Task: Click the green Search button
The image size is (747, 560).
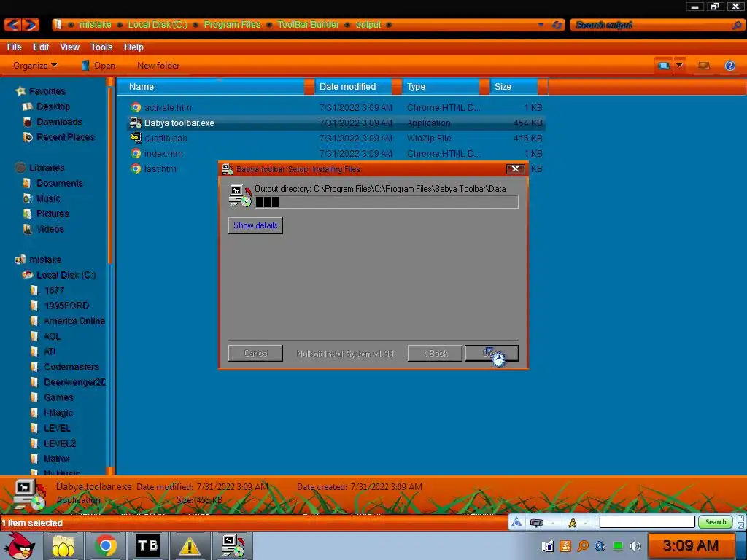Action: click(716, 522)
